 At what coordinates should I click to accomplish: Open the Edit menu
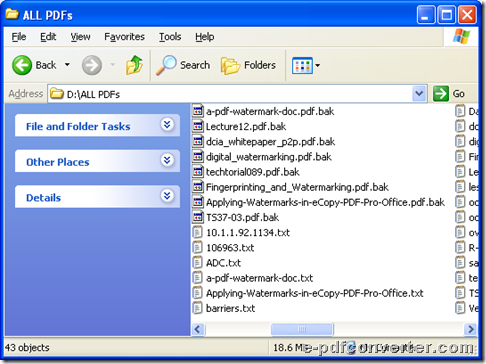tap(48, 37)
